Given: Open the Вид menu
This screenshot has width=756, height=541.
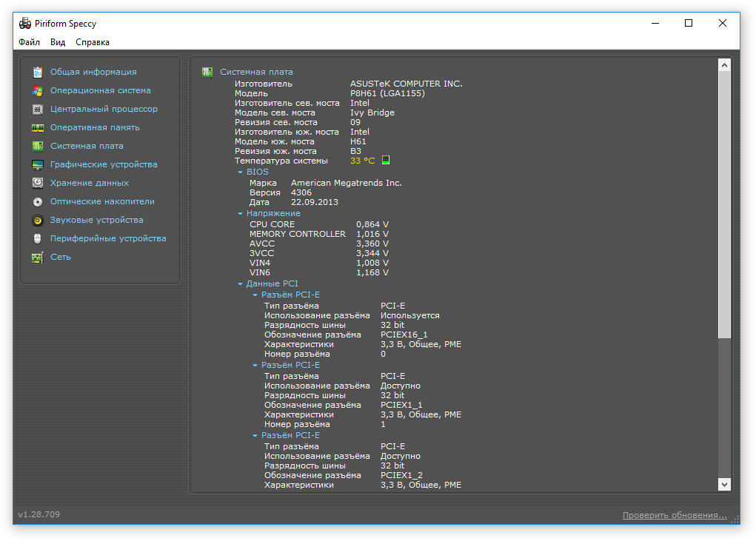Looking at the screenshot, I should click(x=58, y=42).
